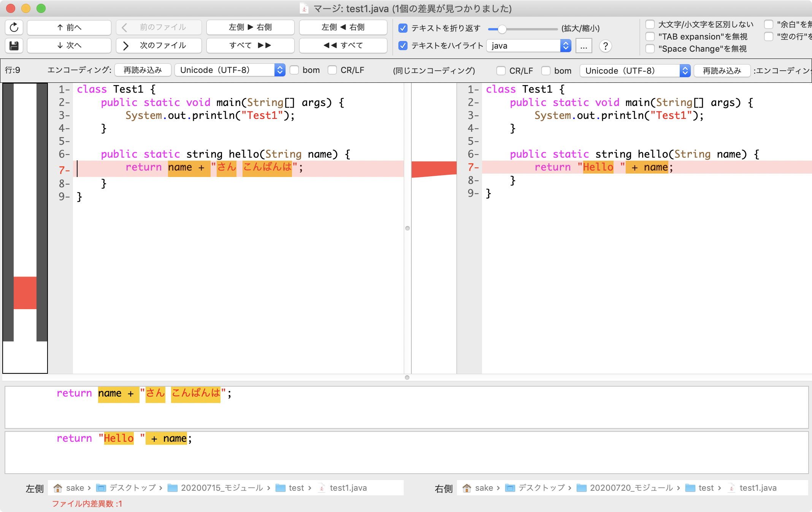The image size is (812, 512).
Task: Click red diff marker in overview strip
Action: point(25,292)
